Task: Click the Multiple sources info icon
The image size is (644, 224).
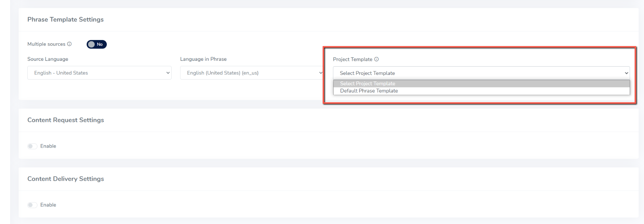Action: [69, 44]
